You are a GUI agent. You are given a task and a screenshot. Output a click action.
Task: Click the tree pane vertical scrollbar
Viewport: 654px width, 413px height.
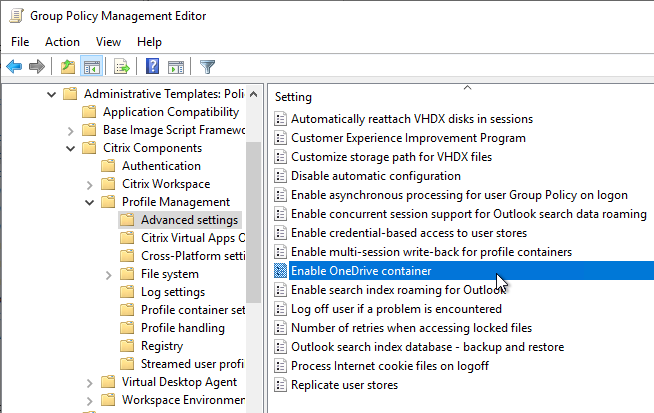(x=253, y=220)
